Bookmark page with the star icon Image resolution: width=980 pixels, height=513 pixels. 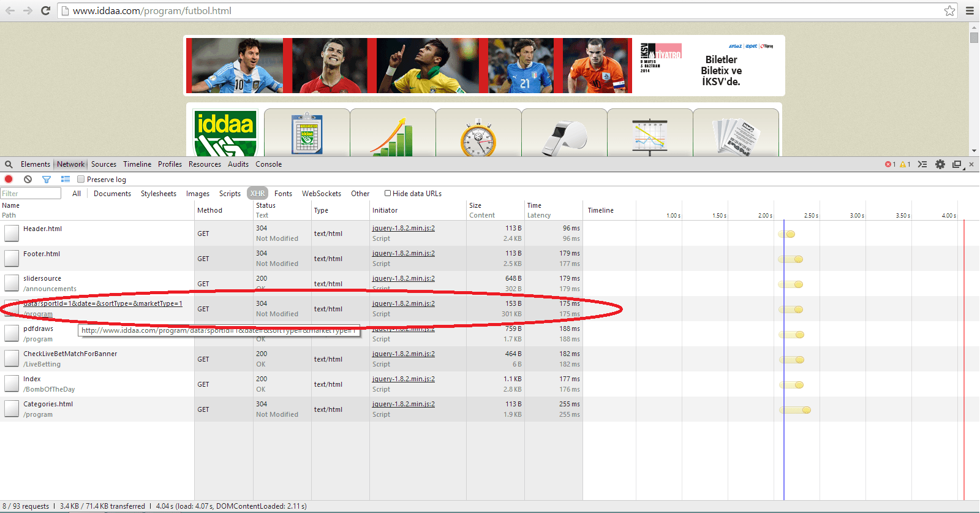pyautogui.click(x=949, y=10)
